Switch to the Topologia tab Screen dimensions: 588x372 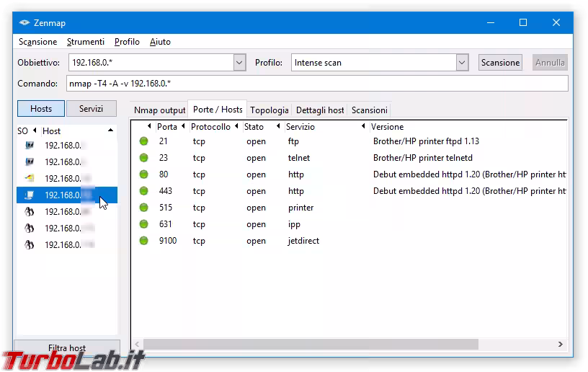pos(269,110)
